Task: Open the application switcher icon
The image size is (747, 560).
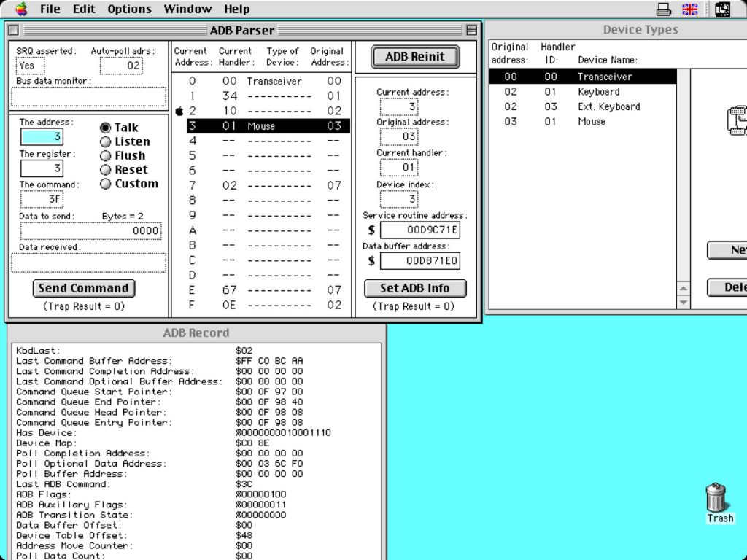Action: pyautogui.click(x=722, y=9)
